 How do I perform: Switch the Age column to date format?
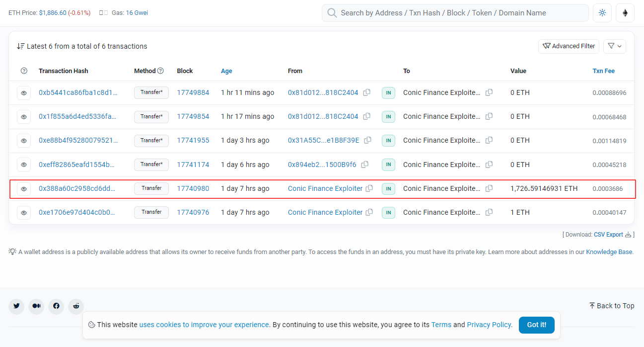click(x=226, y=71)
